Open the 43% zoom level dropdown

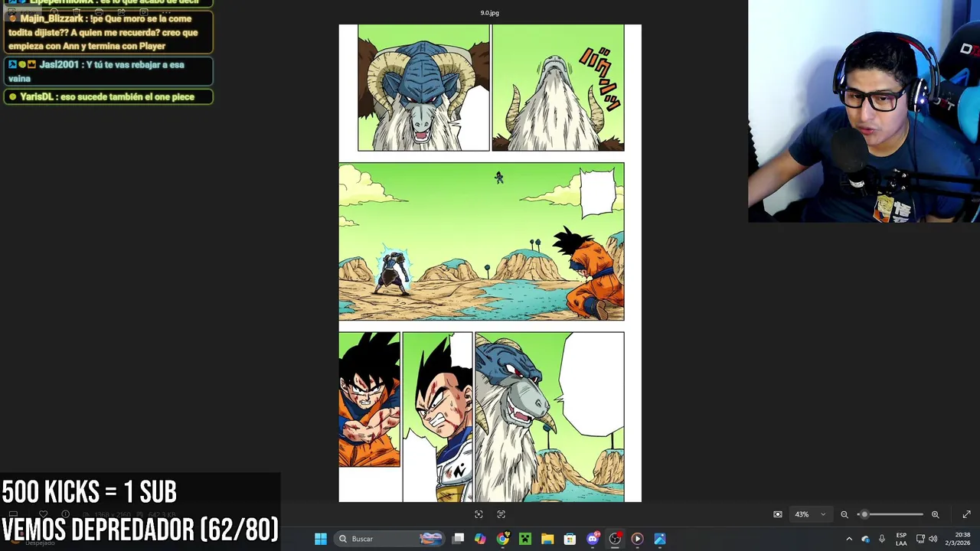pos(810,514)
